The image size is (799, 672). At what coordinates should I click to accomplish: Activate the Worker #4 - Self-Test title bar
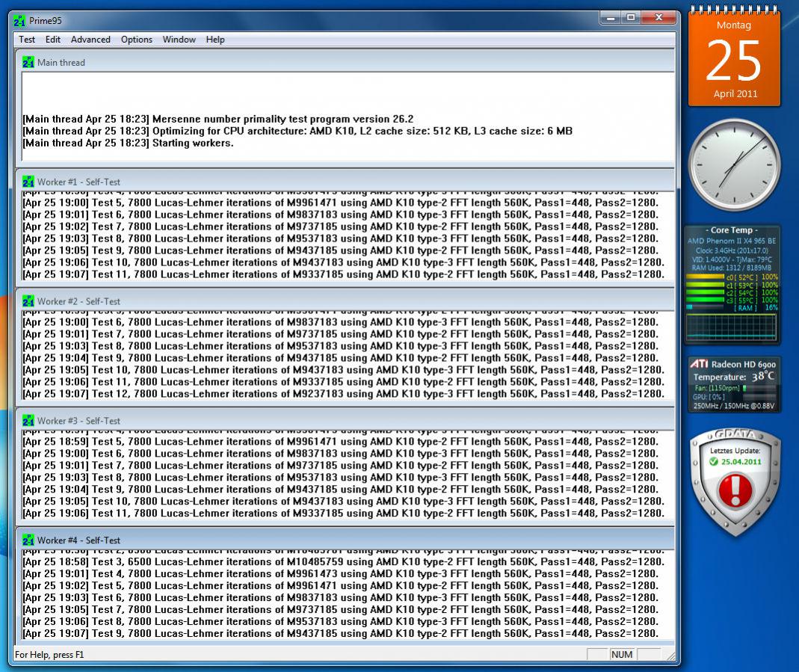(345, 540)
